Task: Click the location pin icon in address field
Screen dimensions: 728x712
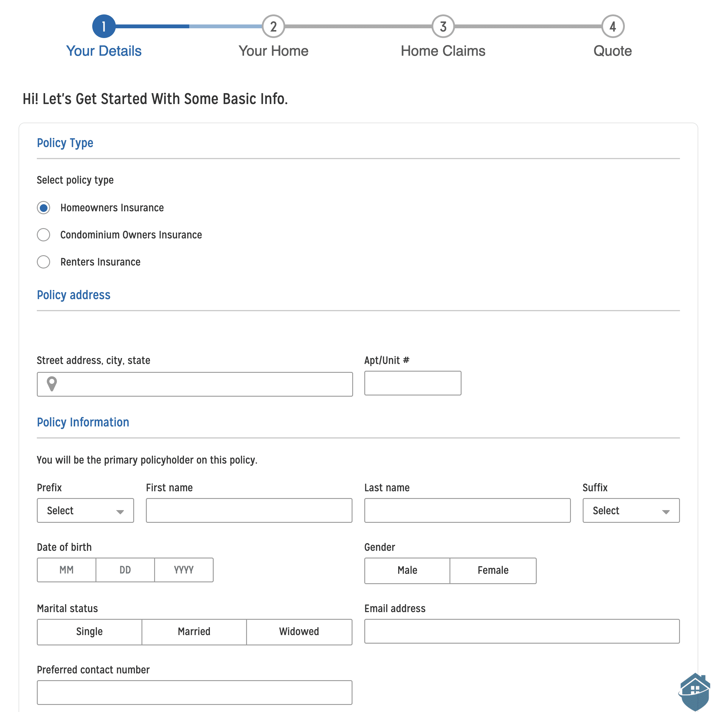Action: pyautogui.click(x=52, y=384)
